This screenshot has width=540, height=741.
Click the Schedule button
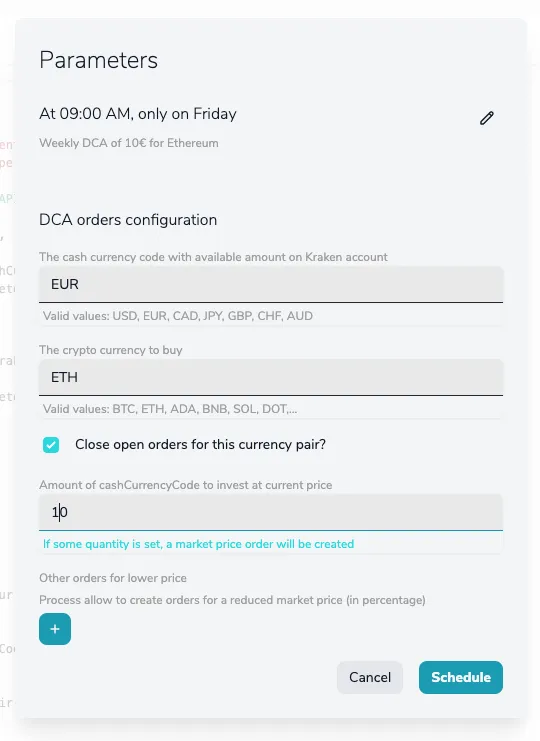[461, 677]
